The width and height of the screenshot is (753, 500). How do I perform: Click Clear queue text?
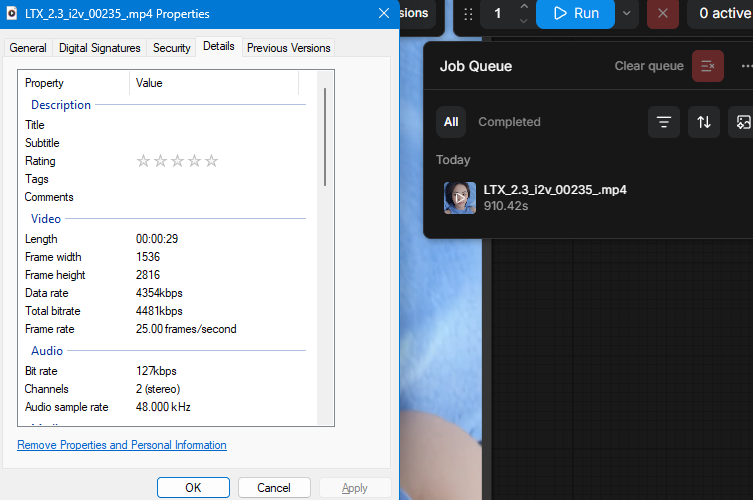(649, 66)
